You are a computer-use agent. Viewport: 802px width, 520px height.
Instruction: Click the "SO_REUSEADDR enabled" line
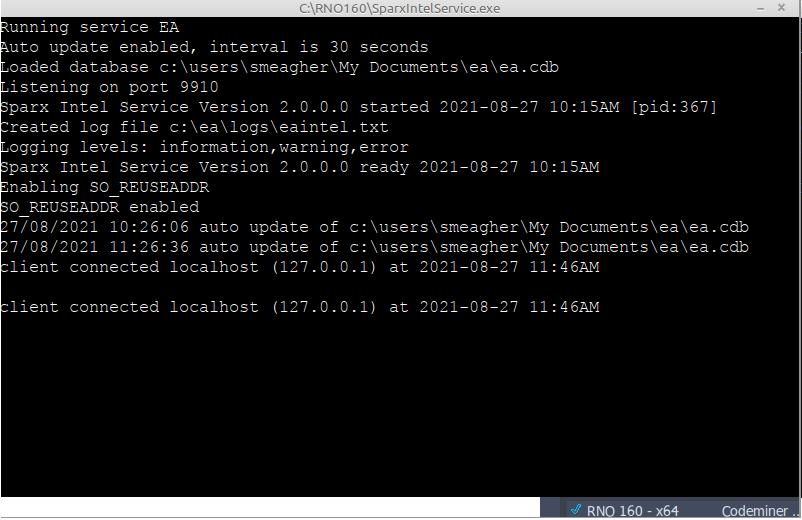99,207
